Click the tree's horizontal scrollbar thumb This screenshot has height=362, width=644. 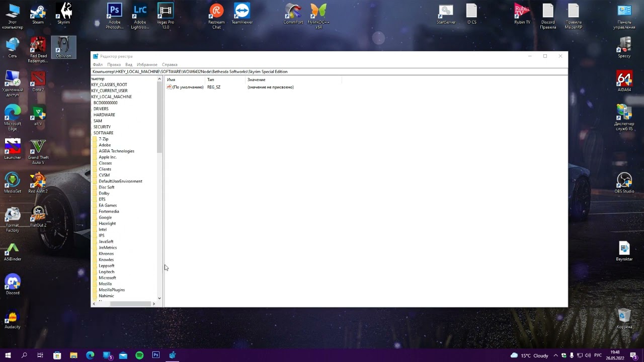[x=130, y=304]
